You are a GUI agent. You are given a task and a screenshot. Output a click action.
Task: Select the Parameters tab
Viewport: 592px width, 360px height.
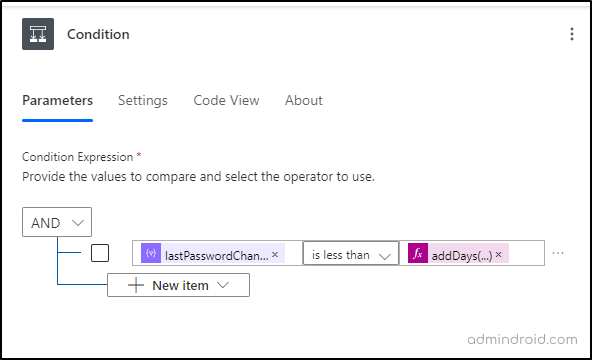pos(57,100)
